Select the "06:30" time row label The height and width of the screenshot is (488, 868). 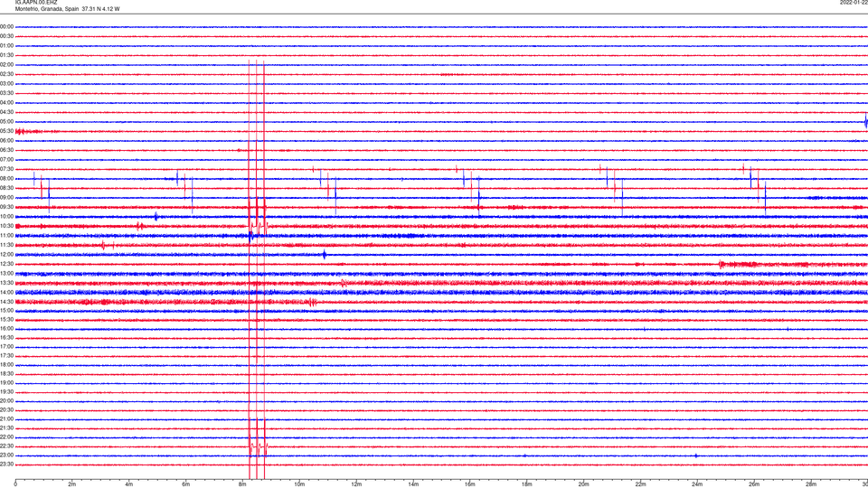(6, 150)
